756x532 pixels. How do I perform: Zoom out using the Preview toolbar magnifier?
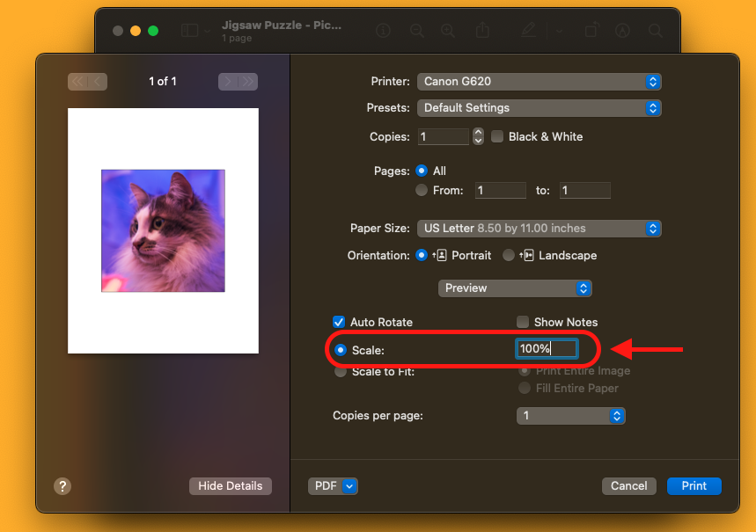pyautogui.click(x=416, y=31)
